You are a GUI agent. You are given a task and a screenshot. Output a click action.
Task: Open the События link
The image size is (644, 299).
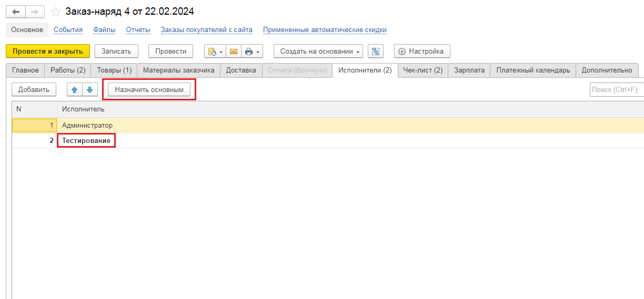click(x=68, y=30)
